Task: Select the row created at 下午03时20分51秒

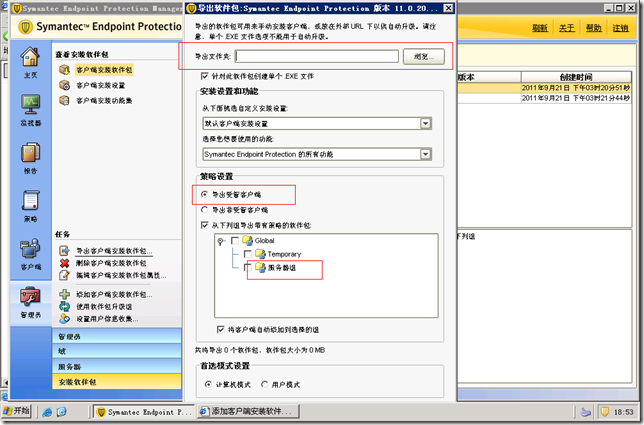Action: coord(544,88)
